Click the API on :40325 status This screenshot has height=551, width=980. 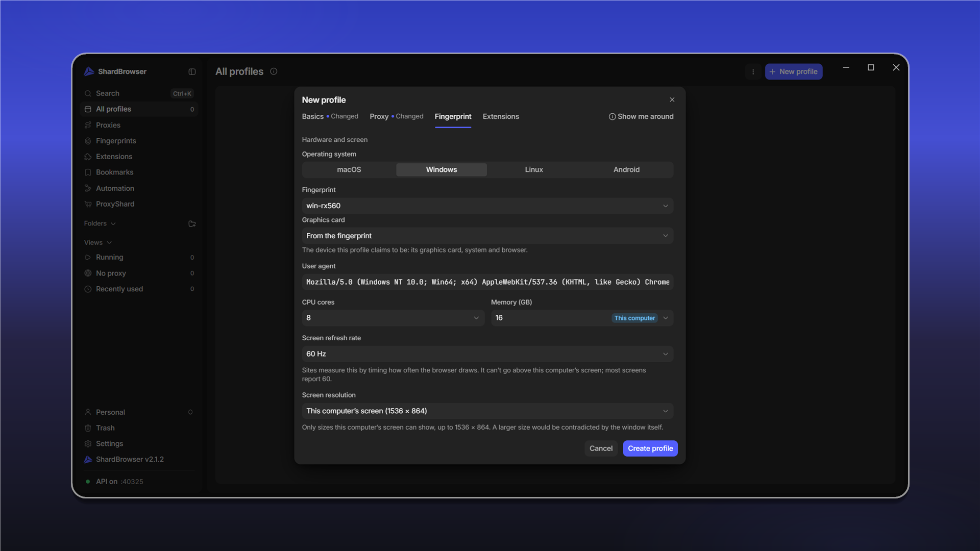[x=115, y=482]
